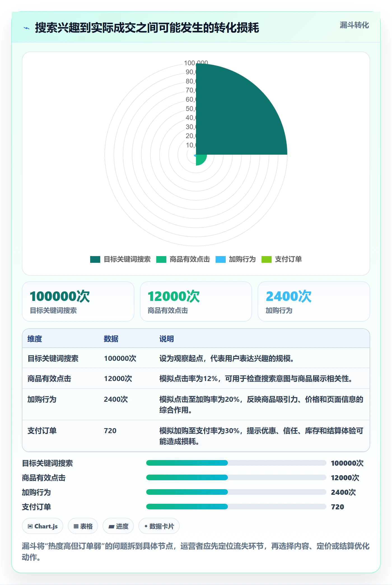This screenshot has height=585, width=392.
Task: Click progress value 12000次
Action: (x=345, y=478)
